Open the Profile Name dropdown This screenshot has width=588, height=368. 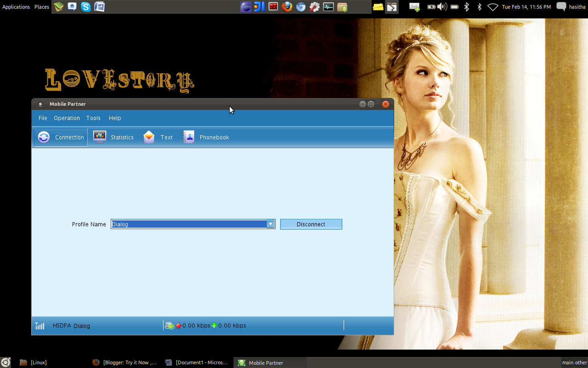click(x=271, y=224)
